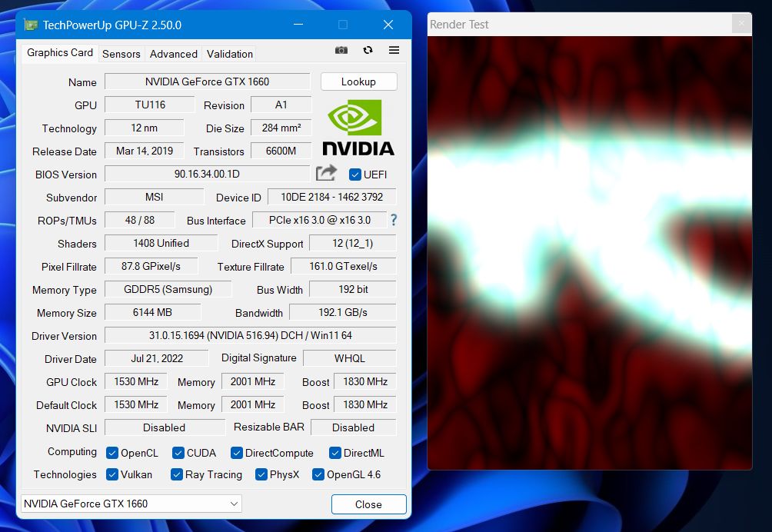Click the Memory Size field 6144 MB
772x532 pixels.
click(152, 312)
